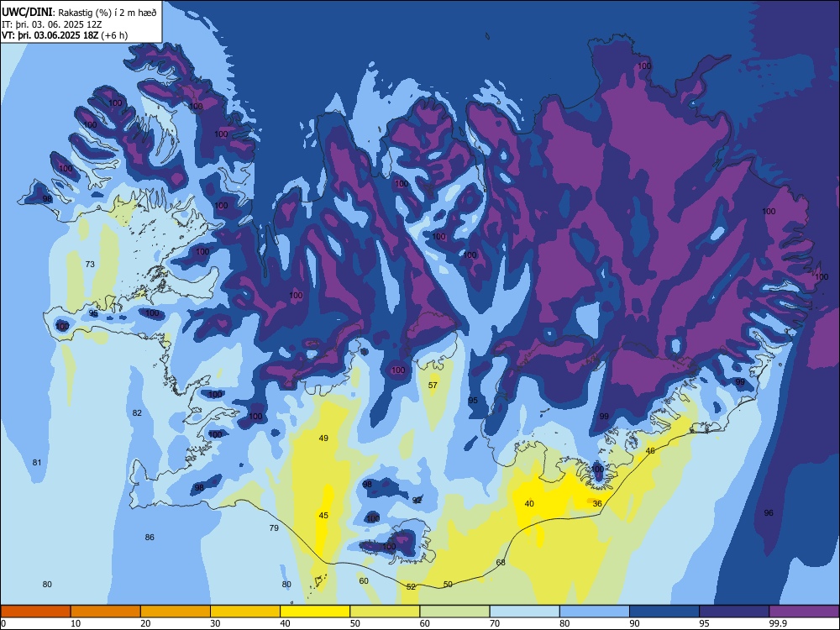Select the light blue 80–90 legend swatch
Image resolution: width=840 pixels, height=630 pixels.
pyautogui.click(x=595, y=612)
